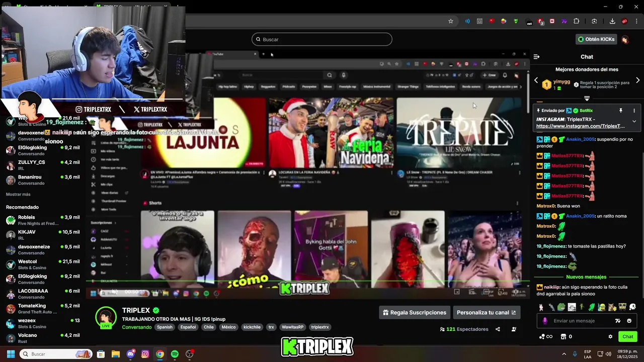Click the Kick search field Buscar

coord(322,39)
